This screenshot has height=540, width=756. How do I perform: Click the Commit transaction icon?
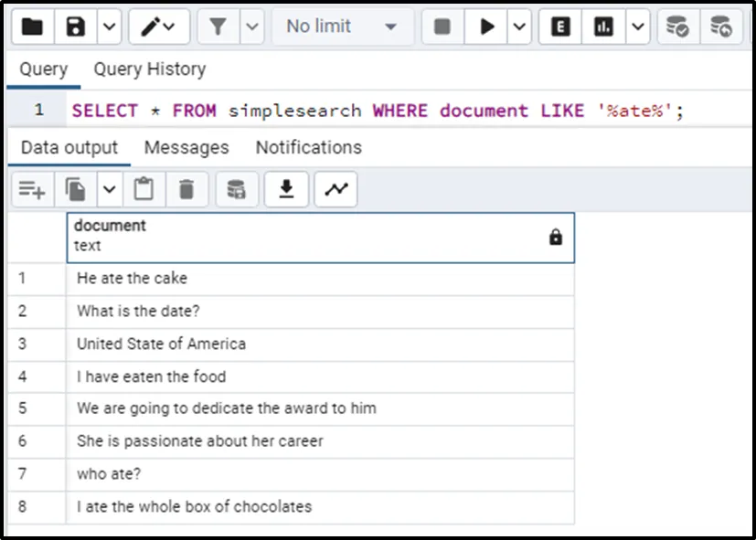coord(676,27)
